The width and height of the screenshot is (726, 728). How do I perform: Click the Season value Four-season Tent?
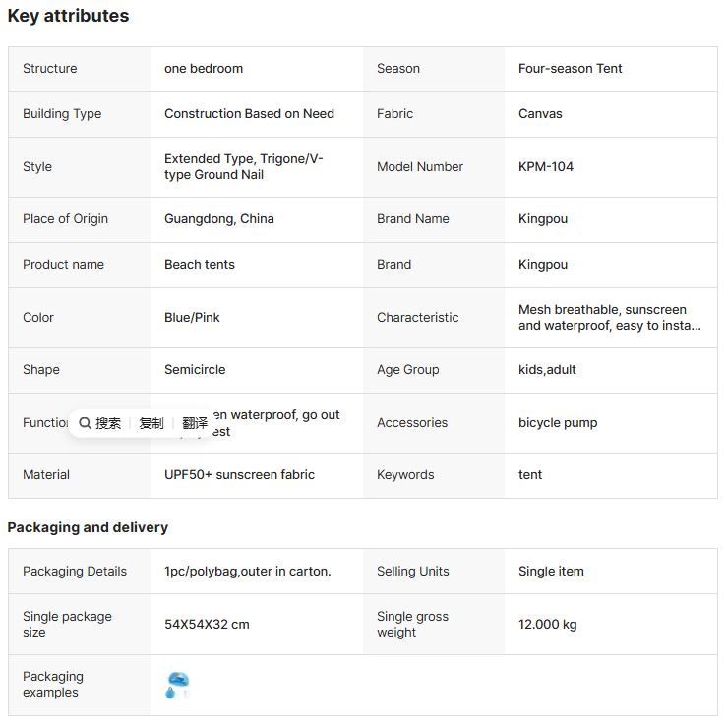(x=571, y=69)
